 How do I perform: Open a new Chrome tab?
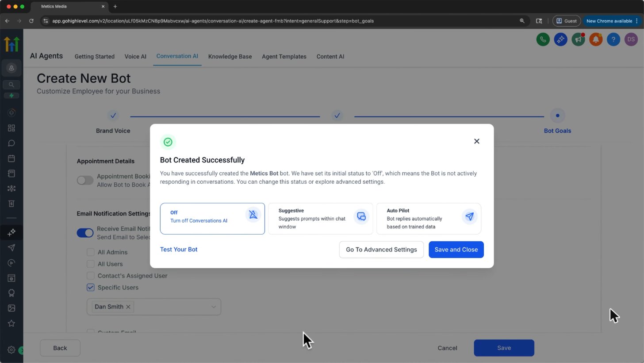(x=115, y=7)
